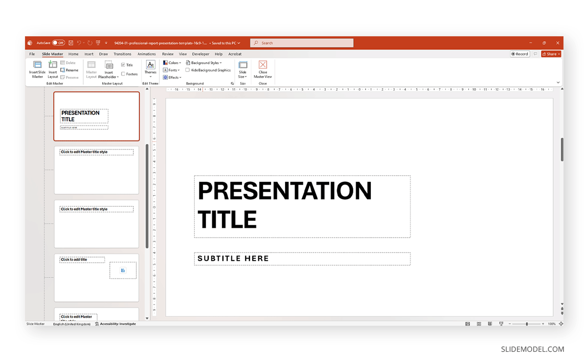Viewport: 588px width, 364px height.
Task: Open the Fonts dropdown
Action: 171,70
